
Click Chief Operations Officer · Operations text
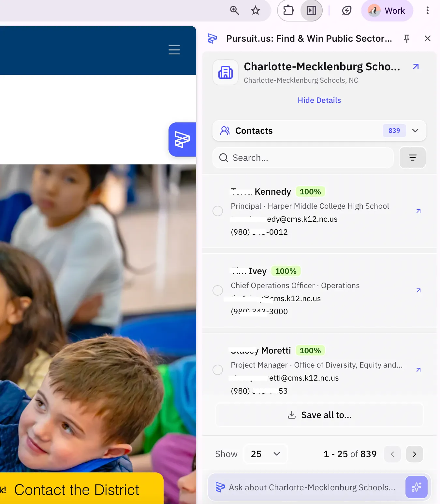point(295,286)
